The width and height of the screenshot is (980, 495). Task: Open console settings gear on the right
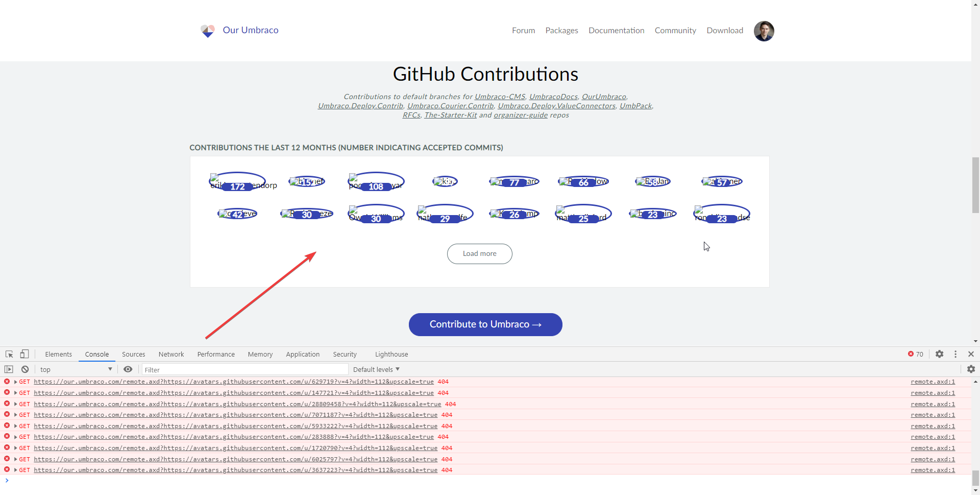point(971,369)
